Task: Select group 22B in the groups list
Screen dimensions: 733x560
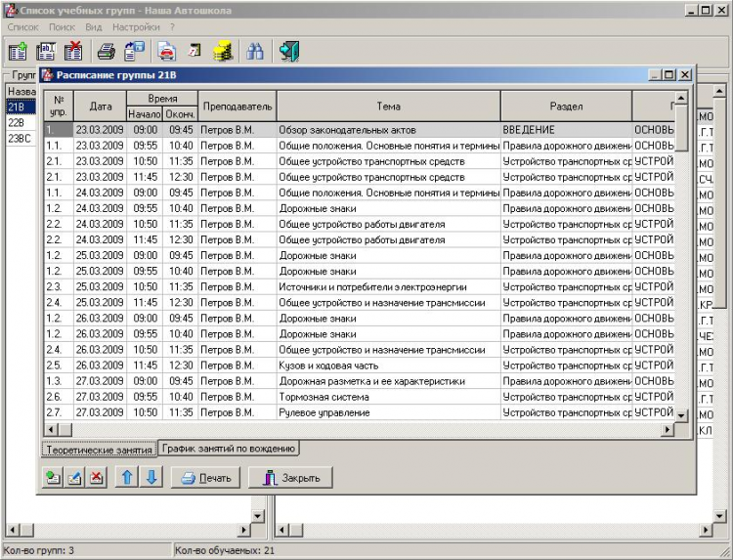Action: pos(17,122)
